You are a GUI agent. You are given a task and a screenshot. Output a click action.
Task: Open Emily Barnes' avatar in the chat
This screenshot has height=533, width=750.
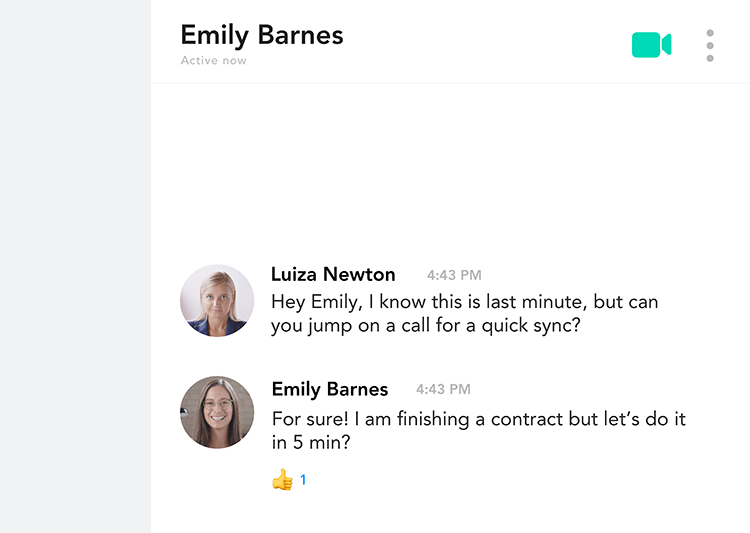(217, 412)
